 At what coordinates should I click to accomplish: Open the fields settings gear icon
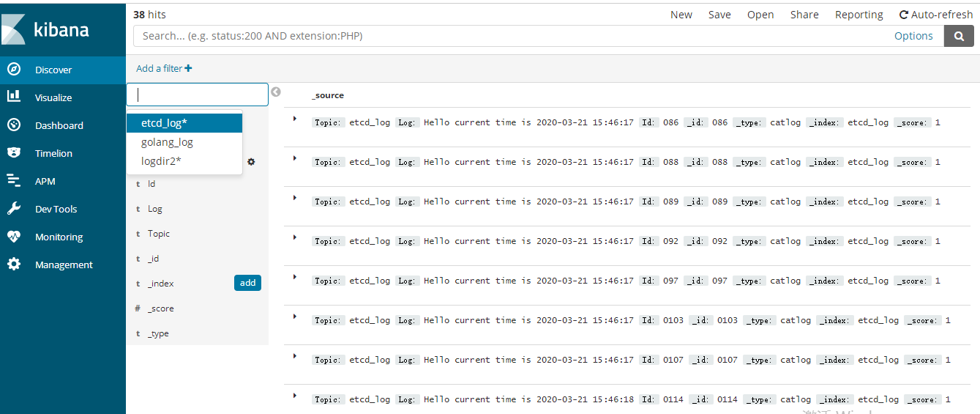coord(251,161)
